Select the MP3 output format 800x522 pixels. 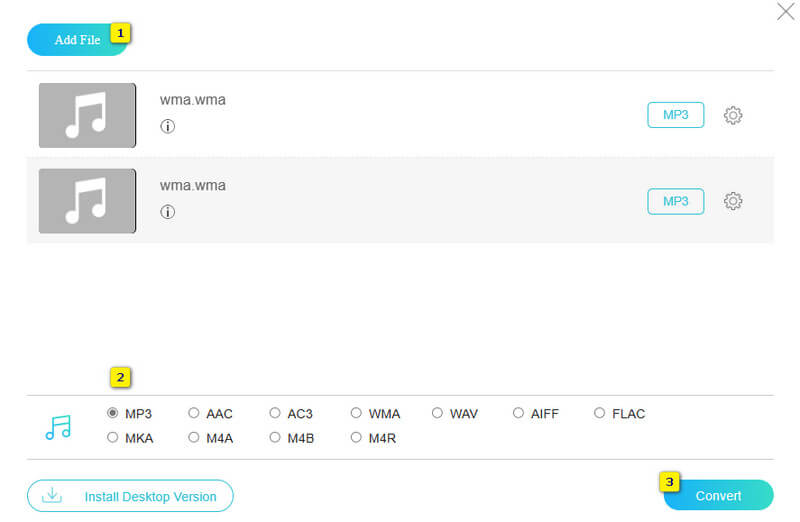coord(112,413)
